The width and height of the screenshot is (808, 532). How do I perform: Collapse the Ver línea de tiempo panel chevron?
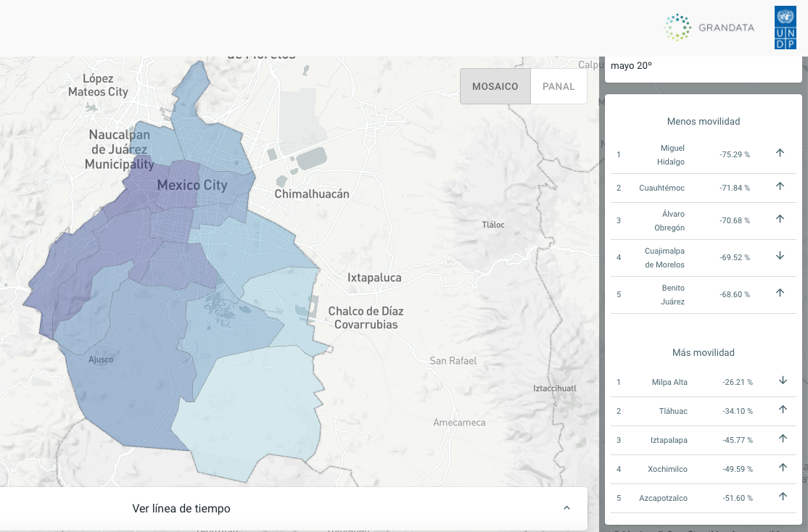point(566,508)
